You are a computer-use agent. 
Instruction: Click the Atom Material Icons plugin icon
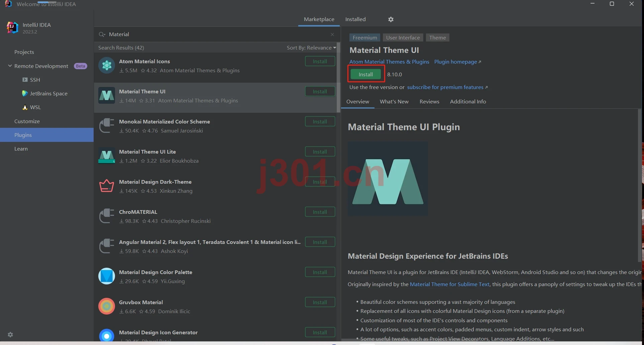pyautogui.click(x=107, y=65)
